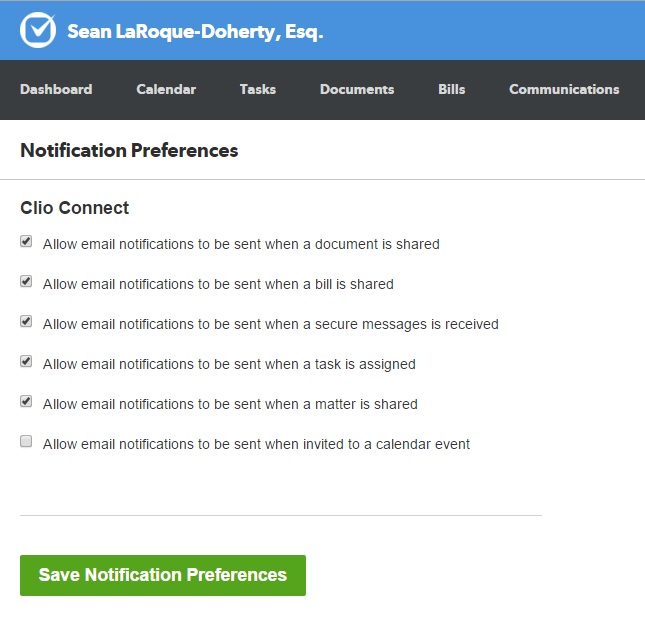
Task: Click the Sean LaRoque-Doherty, Esq. firm name
Action: 195,31
